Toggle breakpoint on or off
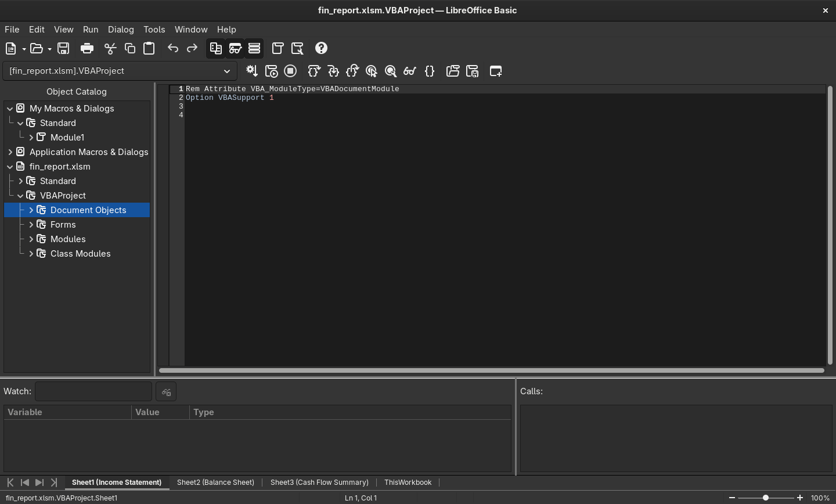 coord(372,71)
